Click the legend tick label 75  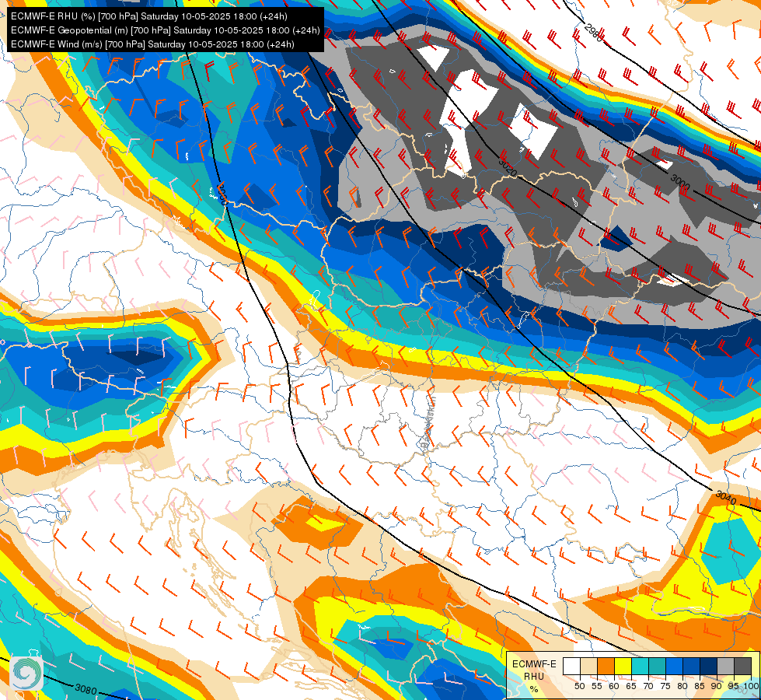tap(665, 686)
